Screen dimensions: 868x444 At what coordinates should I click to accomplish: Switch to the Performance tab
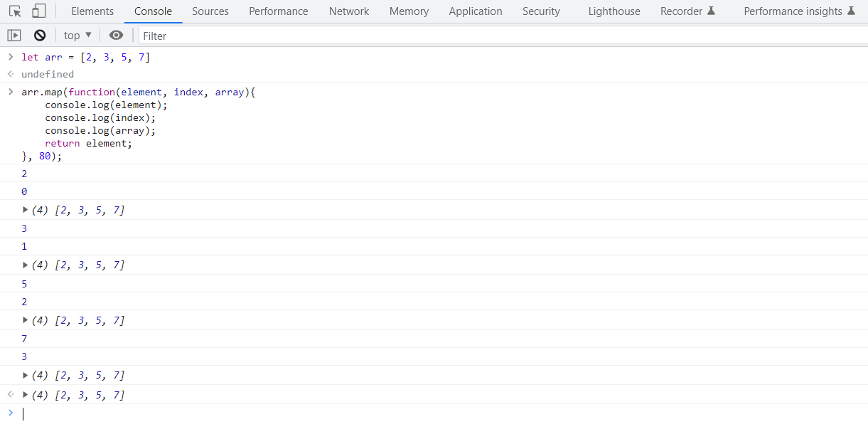click(279, 11)
